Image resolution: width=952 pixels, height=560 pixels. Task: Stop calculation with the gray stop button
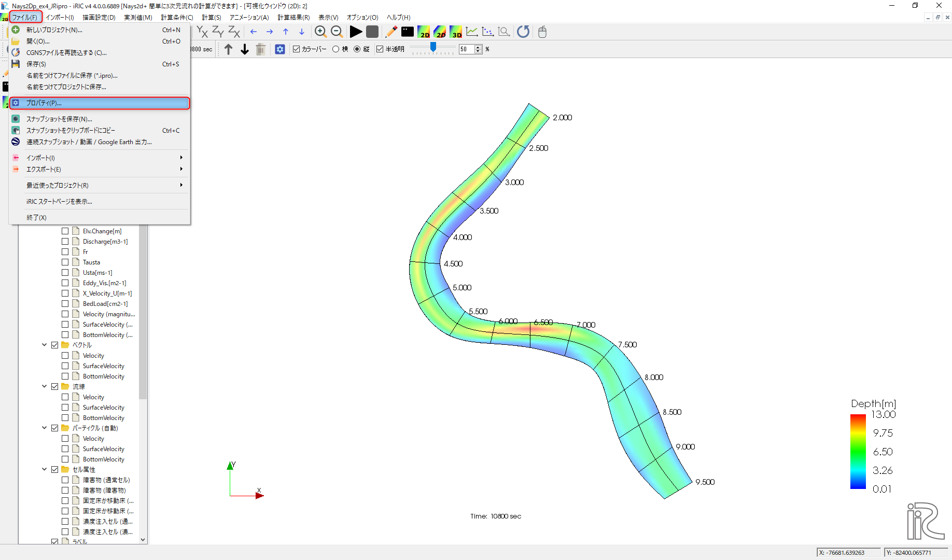point(372,32)
